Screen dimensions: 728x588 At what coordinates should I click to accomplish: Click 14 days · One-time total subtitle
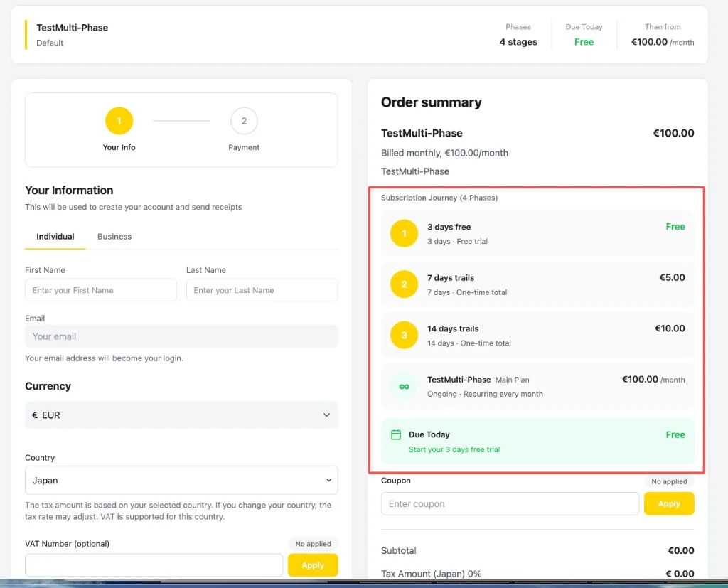pos(469,343)
